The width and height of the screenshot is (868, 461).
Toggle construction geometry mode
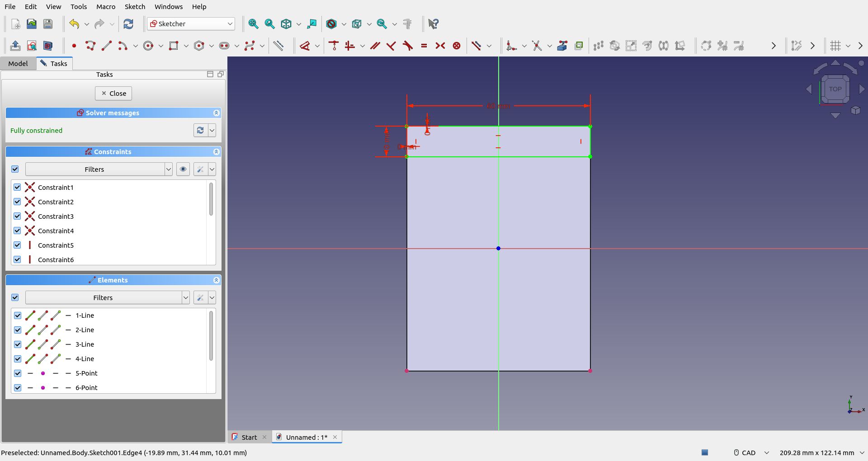tap(278, 46)
